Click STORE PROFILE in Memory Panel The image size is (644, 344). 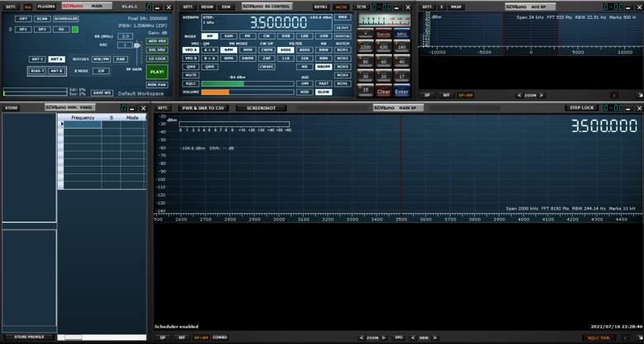click(x=29, y=337)
